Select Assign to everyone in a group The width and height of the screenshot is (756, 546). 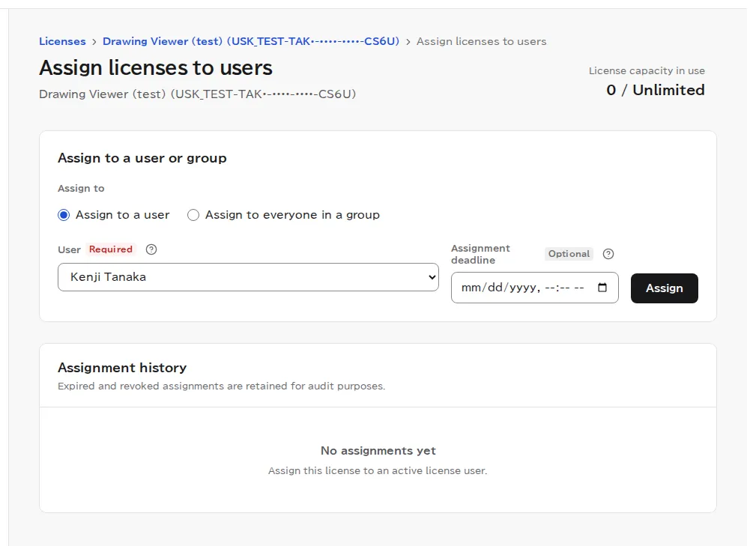[x=193, y=215]
